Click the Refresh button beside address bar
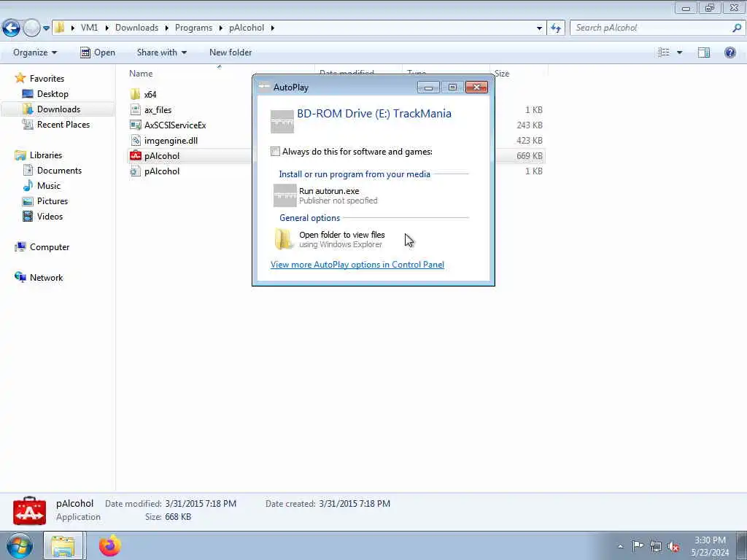 point(556,28)
